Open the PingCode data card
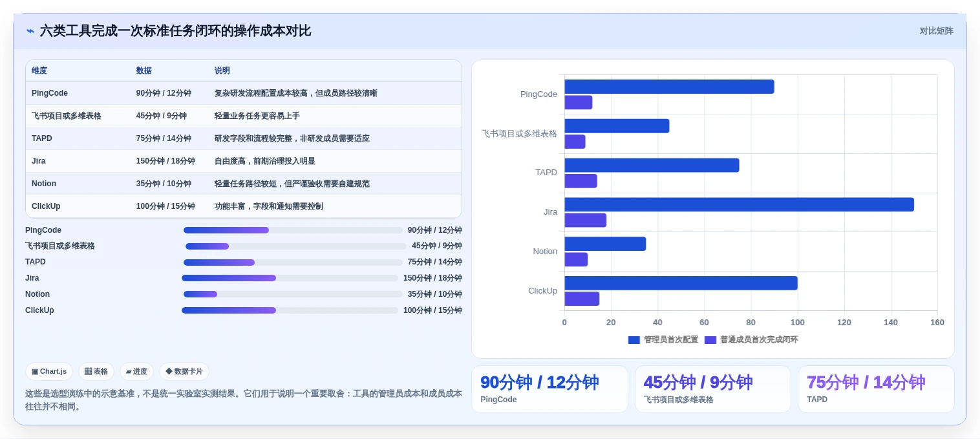Image resolution: width=980 pixels, height=439 pixels. coord(549,389)
